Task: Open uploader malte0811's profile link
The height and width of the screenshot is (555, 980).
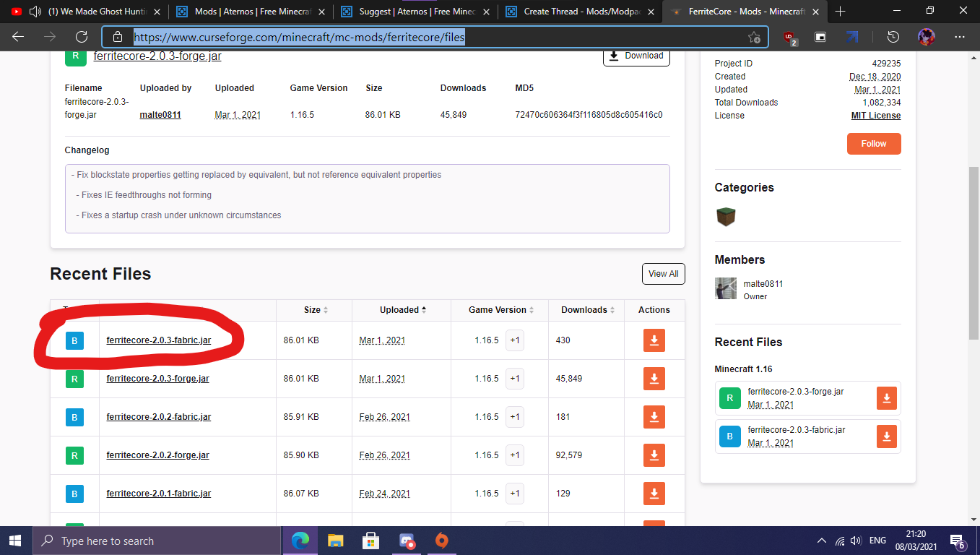Action: (160, 115)
